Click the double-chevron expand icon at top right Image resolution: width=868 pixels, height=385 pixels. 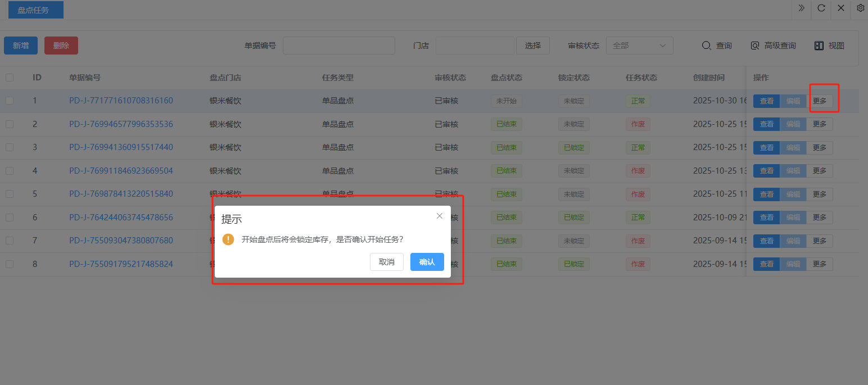[x=801, y=8]
